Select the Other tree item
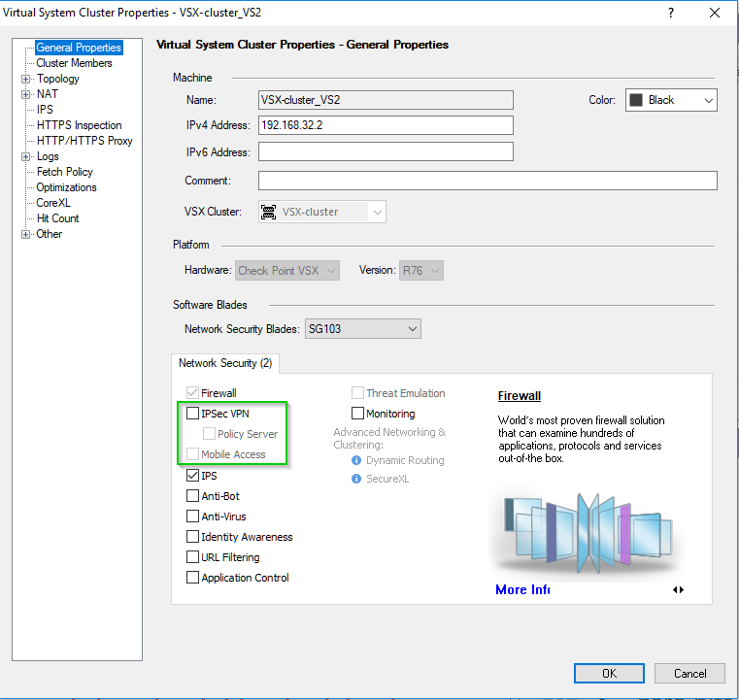The height and width of the screenshot is (700, 739). coord(49,234)
